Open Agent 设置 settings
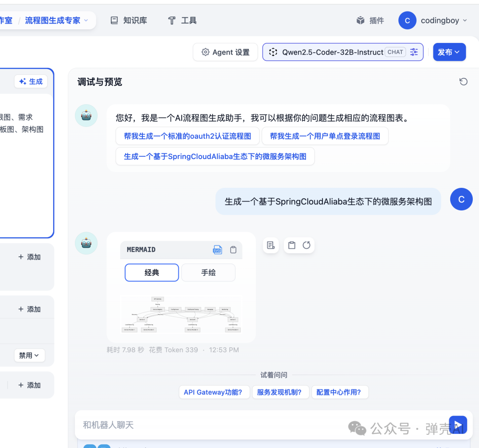Screen dimensions: 479x448 [225, 52]
